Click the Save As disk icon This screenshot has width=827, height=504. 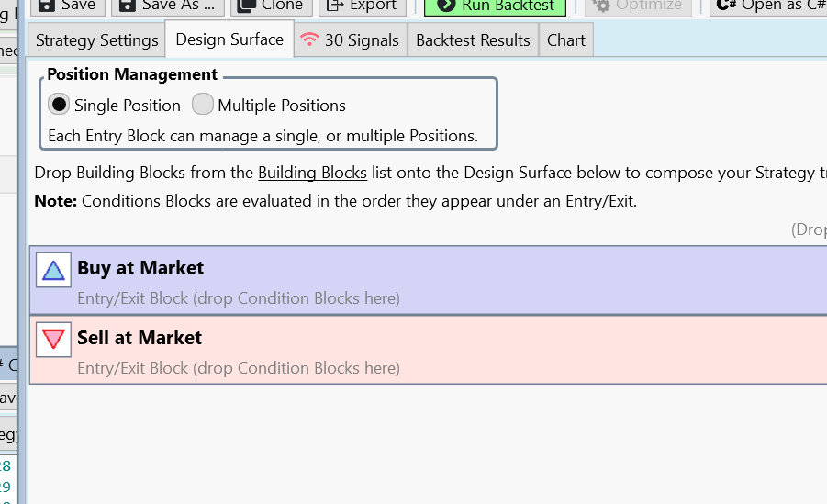tap(126, 5)
